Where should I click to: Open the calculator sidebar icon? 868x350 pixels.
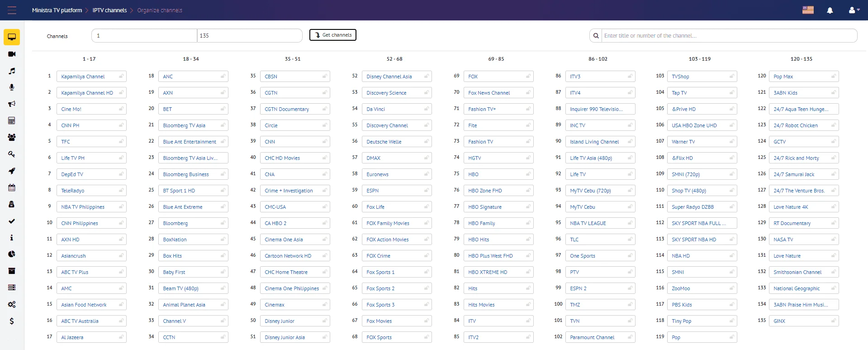[12, 120]
